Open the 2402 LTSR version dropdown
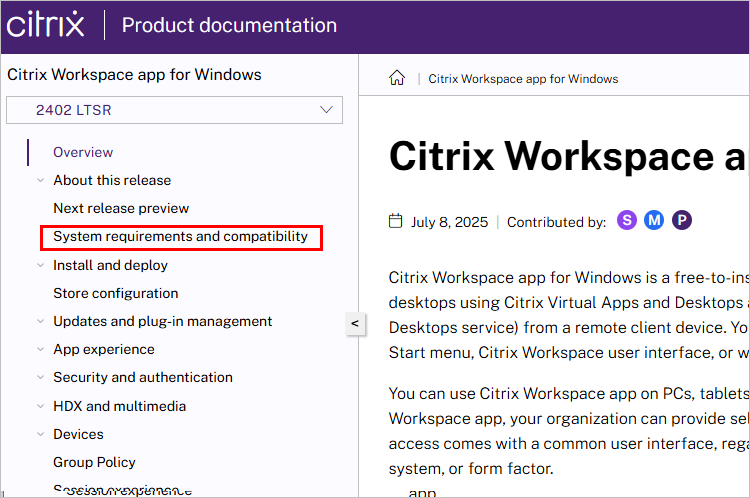Image resolution: width=750 pixels, height=498 pixels. [174, 110]
